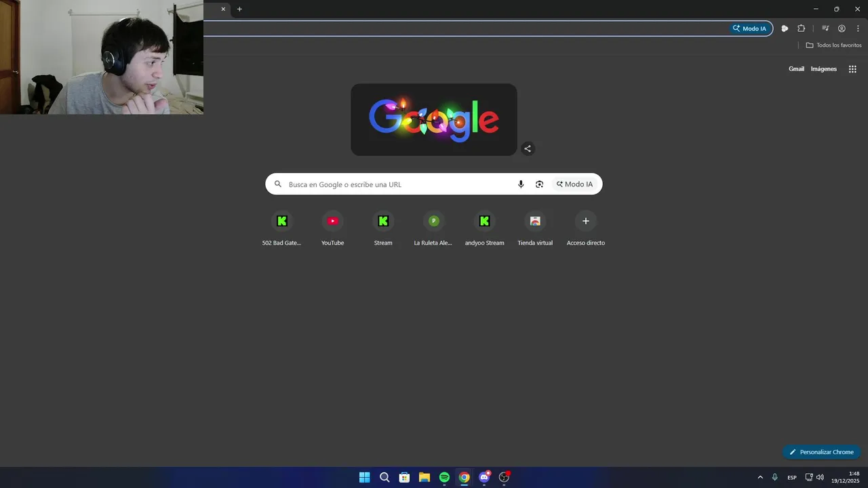Open Windows taskbar search
Screen dimensions: 868x488
384,477
